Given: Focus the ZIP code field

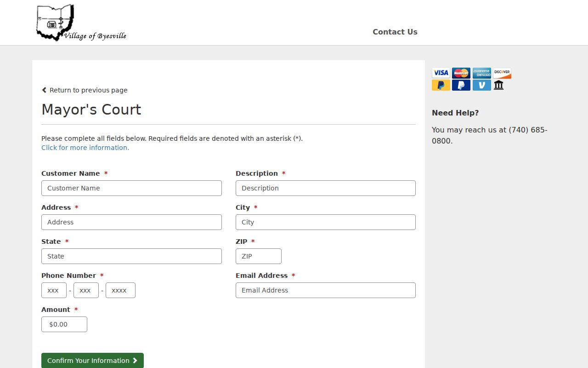Looking at the screenshot, I should tap(259, 256).
